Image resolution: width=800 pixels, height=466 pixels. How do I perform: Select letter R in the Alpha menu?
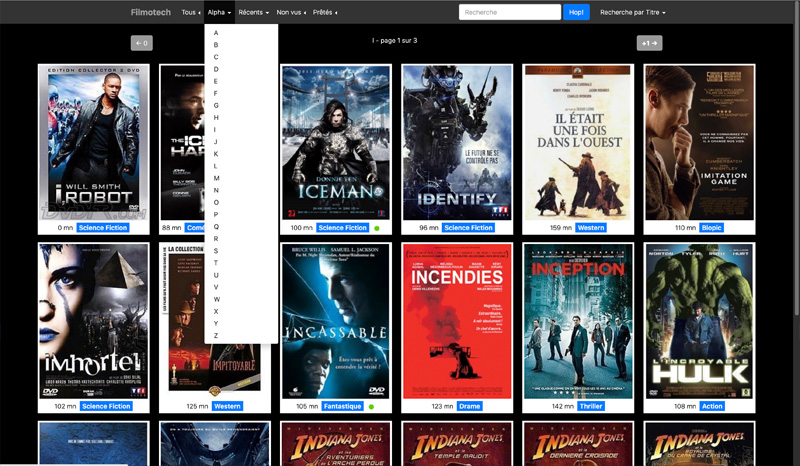tap(241, 239)
